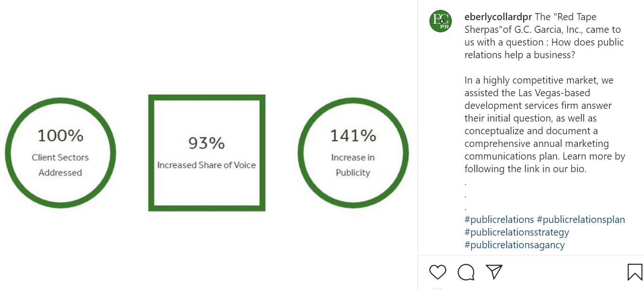Open comments with the speech bubble icon
The image size is (644, 290).
(466, 272)
